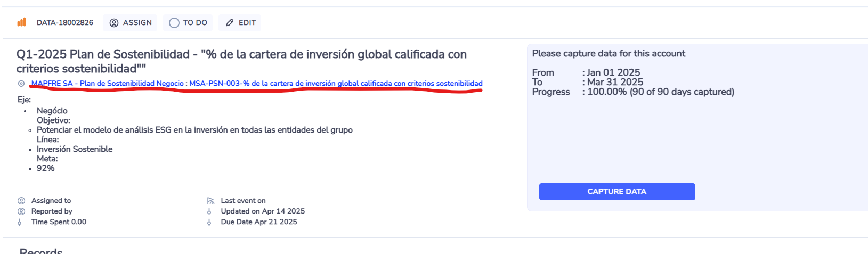
Task: Click the person icon beside Assigned to
Action: [21, 201]
